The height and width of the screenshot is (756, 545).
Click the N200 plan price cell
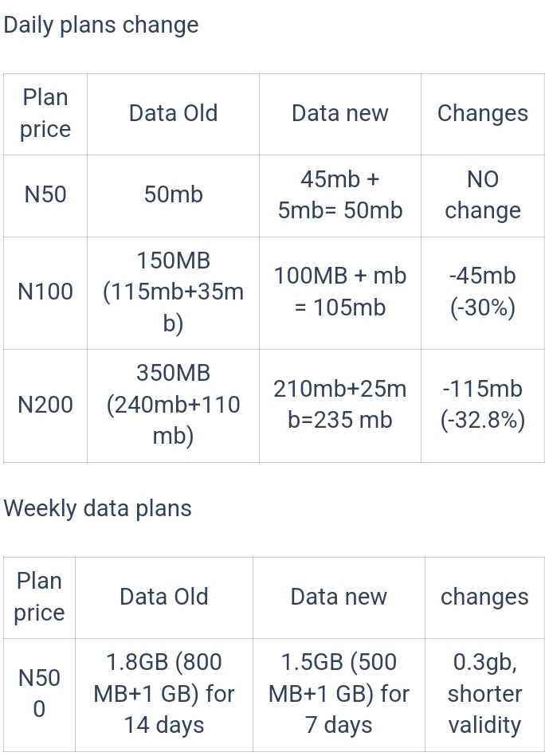45,405
